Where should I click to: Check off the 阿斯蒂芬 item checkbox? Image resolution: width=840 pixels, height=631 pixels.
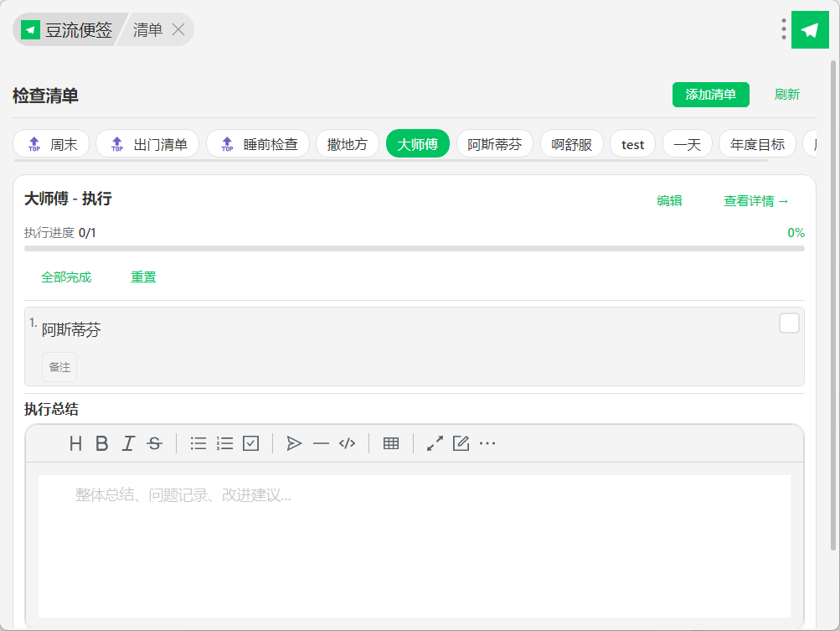coord(789,323)
